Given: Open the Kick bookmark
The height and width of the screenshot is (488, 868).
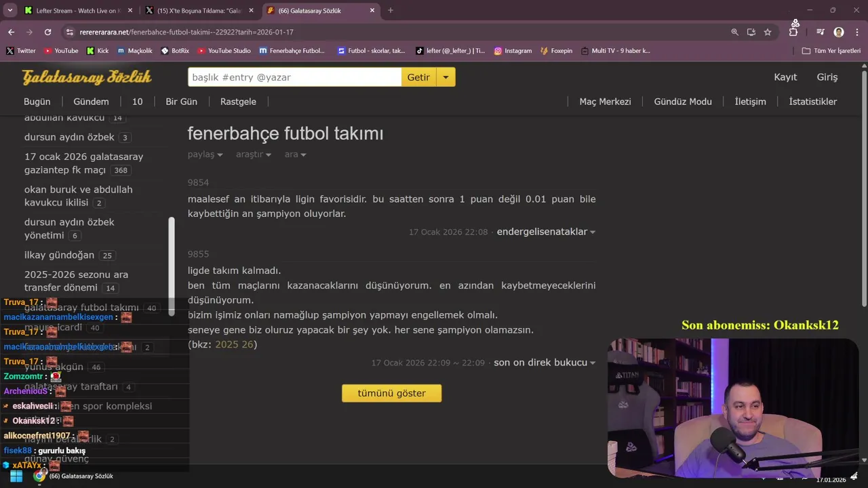Looking at the screenshot, I should 97,51.
